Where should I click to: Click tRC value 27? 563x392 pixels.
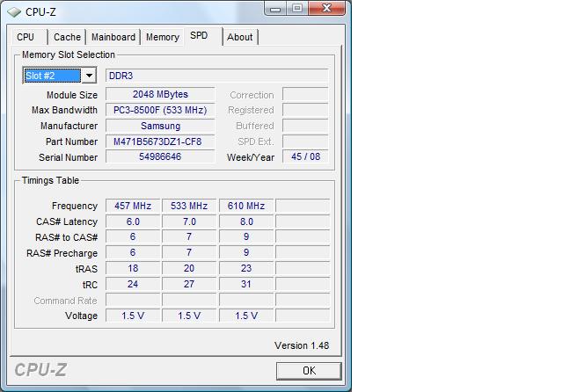(x=189, y=284)
